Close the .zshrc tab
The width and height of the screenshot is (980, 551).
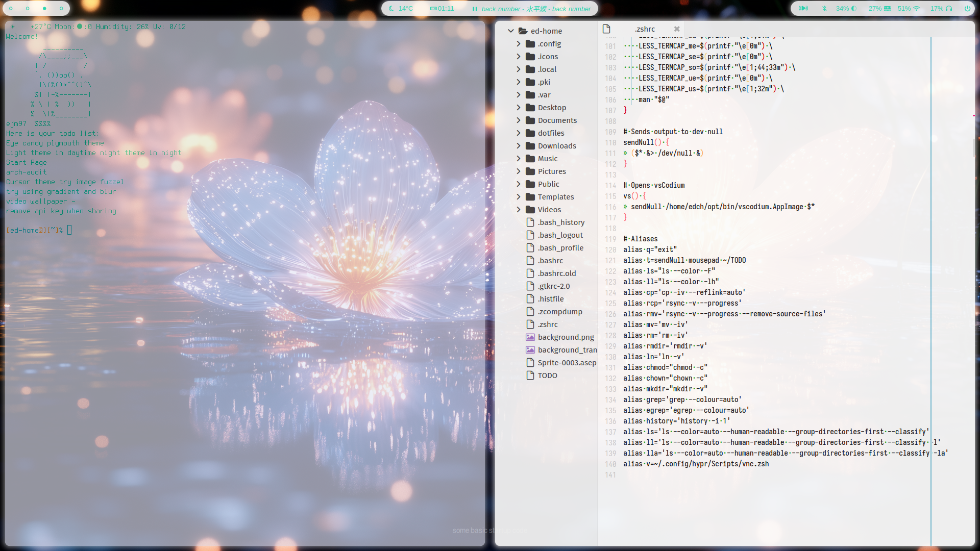click(x=677, y=29)
